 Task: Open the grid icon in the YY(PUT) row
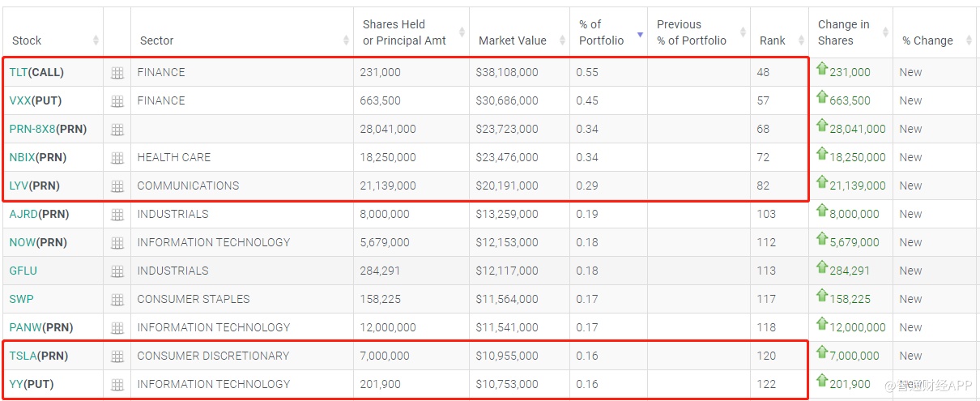click(x=117, y=385)
